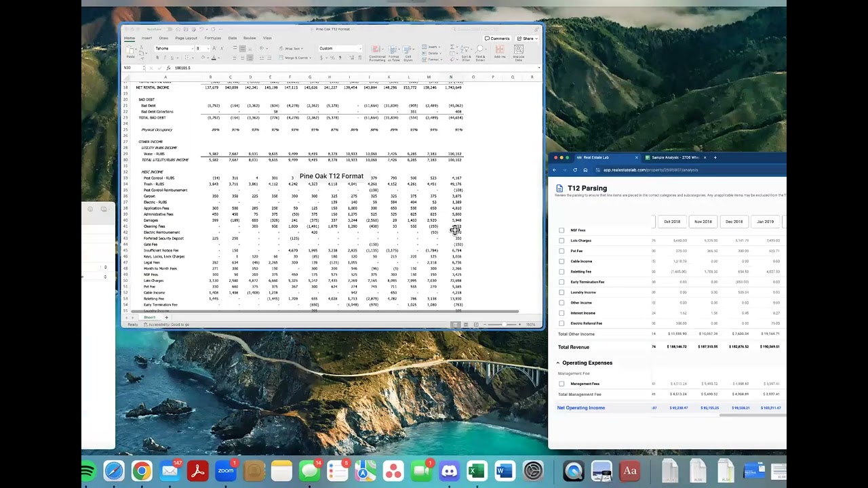Open the Insert ribbon tab
This screenshot has width=868, height=488.
coord(146,38)
